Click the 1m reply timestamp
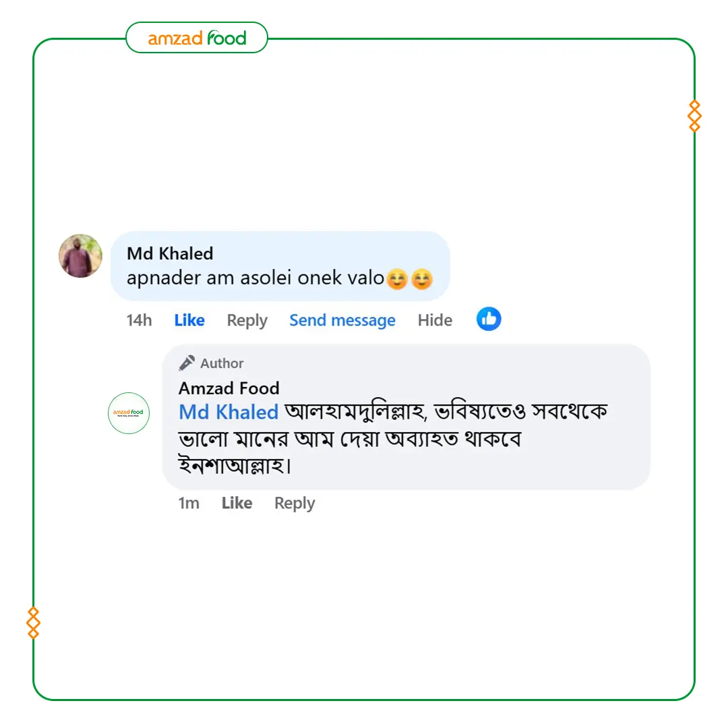The height and width of the screenshot is (728, 728). (x=189, y=503)
